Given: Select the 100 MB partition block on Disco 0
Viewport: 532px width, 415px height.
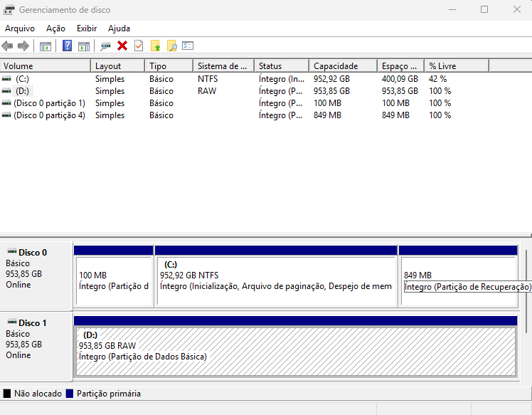Looking at the screenshot, I should (114, 282).
